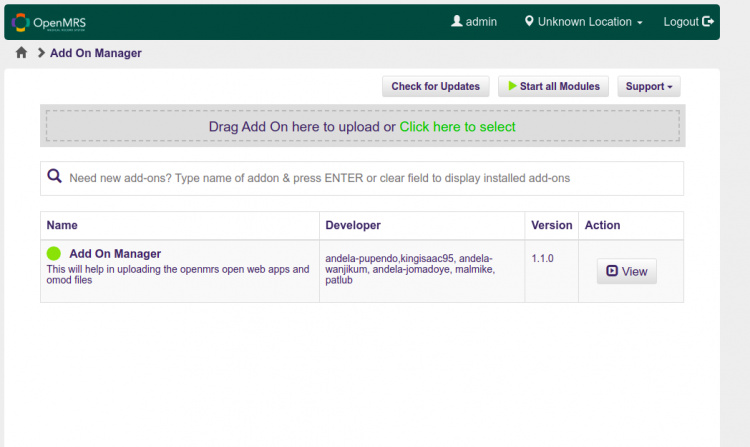The width and height of the screenshot is (750, 447).
Task: View the Add On Manager details
Action: pyautogui.click(x=627, y=271)
